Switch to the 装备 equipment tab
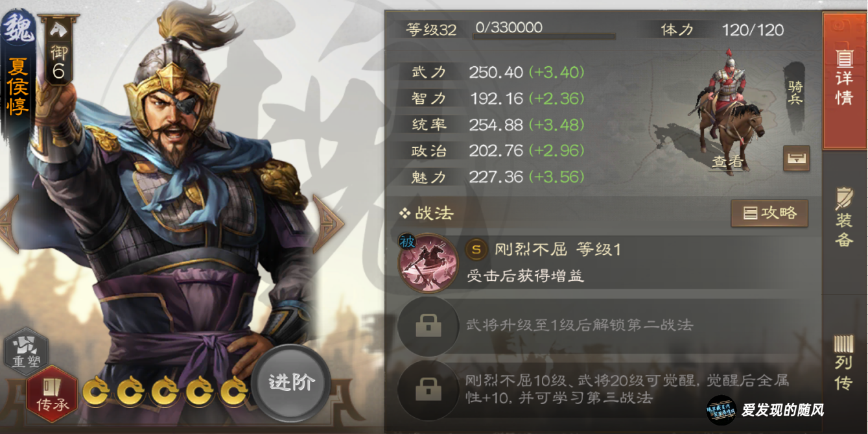 (844, 217)
